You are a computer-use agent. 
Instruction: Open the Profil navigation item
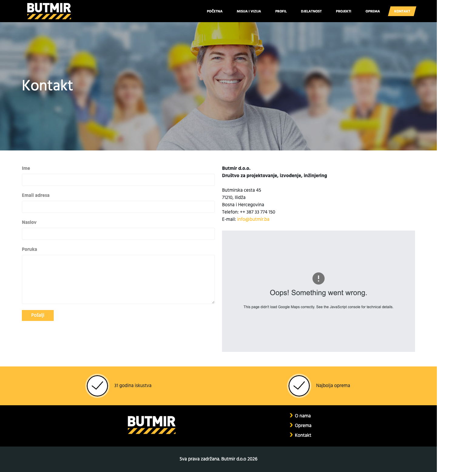281,11
